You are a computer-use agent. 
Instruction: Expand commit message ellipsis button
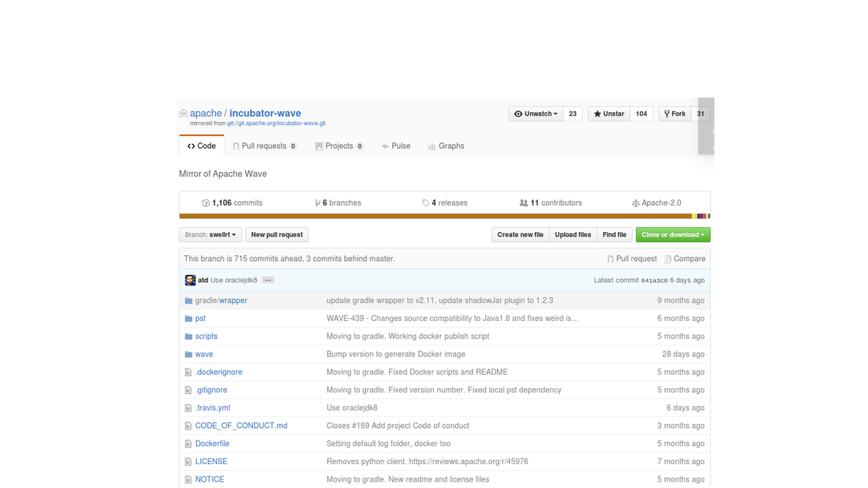[x=268, y=281]
